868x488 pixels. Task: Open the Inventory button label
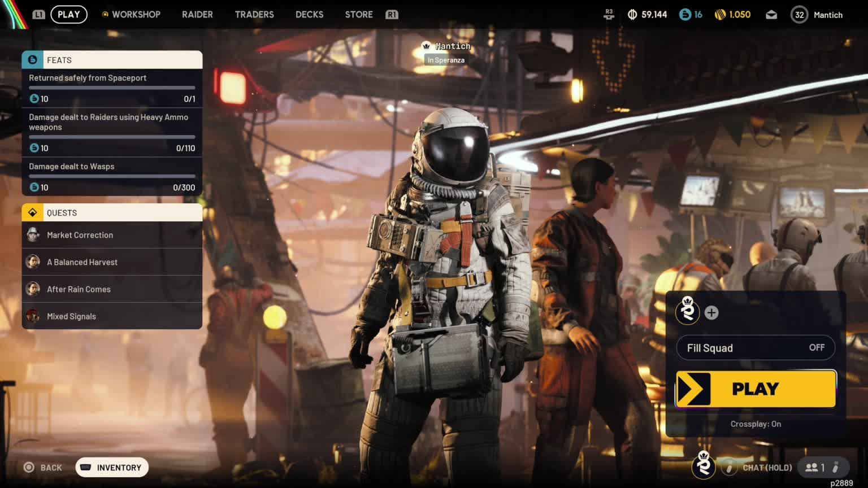[119, 468]
